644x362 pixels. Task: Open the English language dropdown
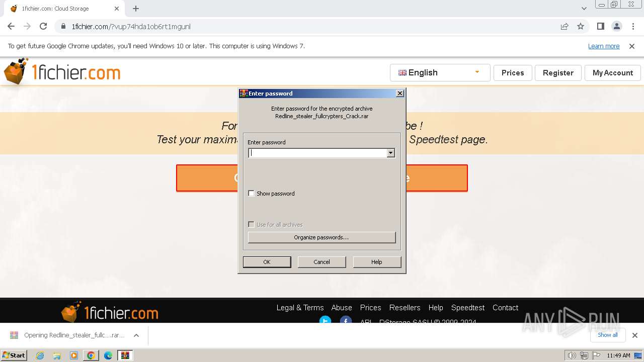coord(440,73)
